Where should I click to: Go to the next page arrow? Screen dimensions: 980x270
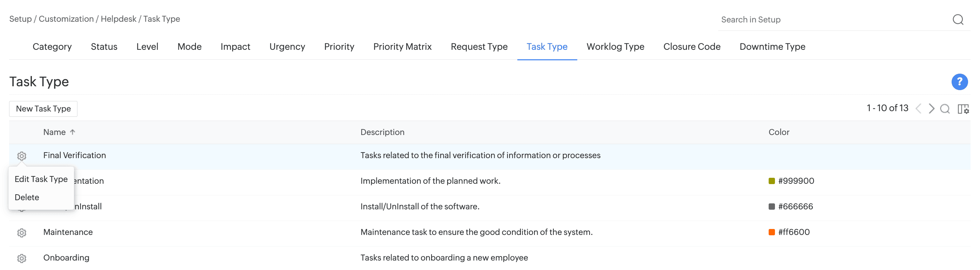click(931, 109)
